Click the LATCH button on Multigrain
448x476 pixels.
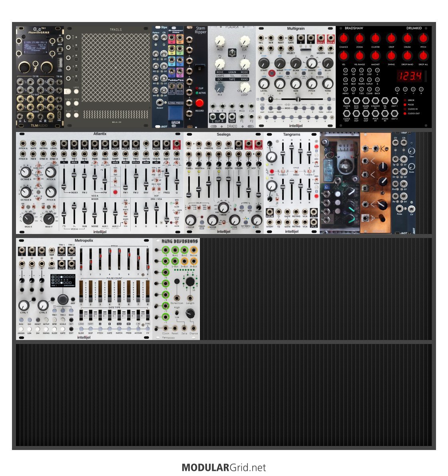tap(329, 108)
